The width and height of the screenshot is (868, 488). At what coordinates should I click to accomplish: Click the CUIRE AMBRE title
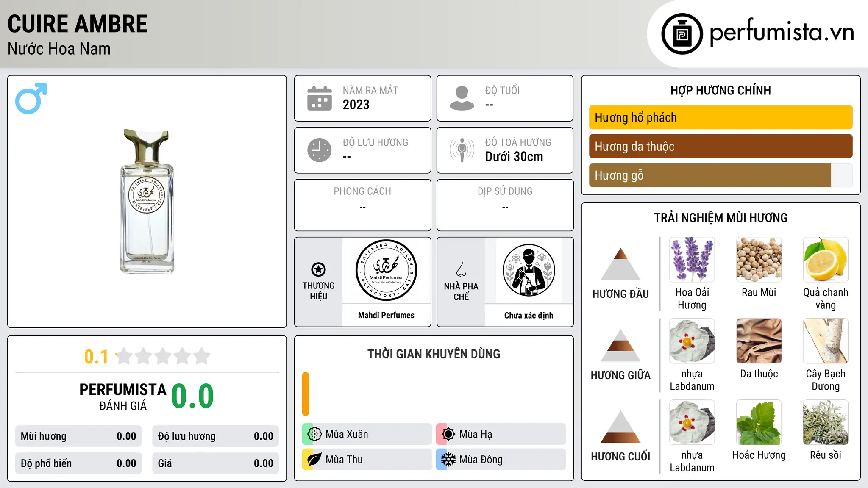pyautogui.click(x=78, y=24)
